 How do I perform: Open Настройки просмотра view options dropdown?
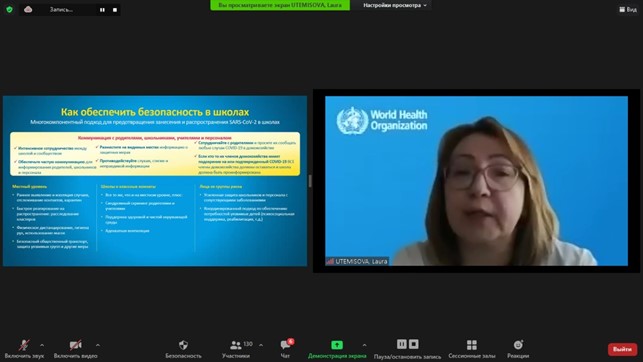click(x=395, y=5)
